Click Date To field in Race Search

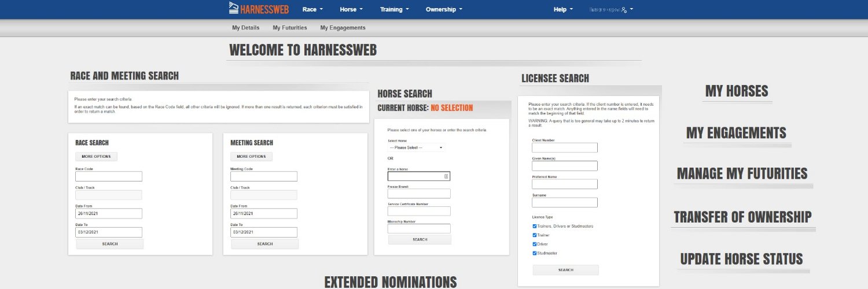coord(109,232)
